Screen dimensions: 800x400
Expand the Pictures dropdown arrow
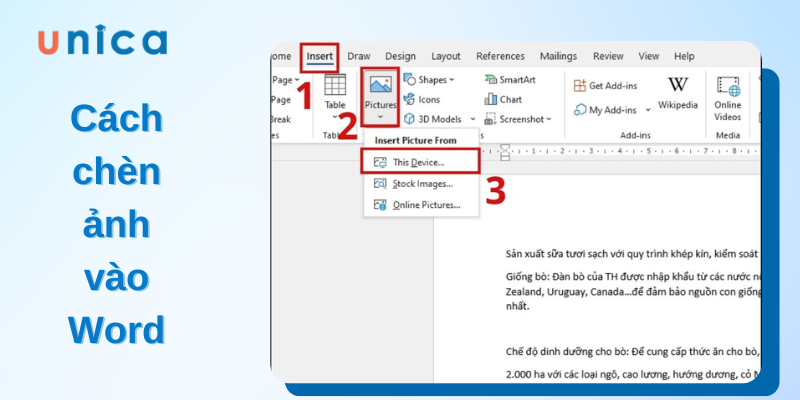380,117
